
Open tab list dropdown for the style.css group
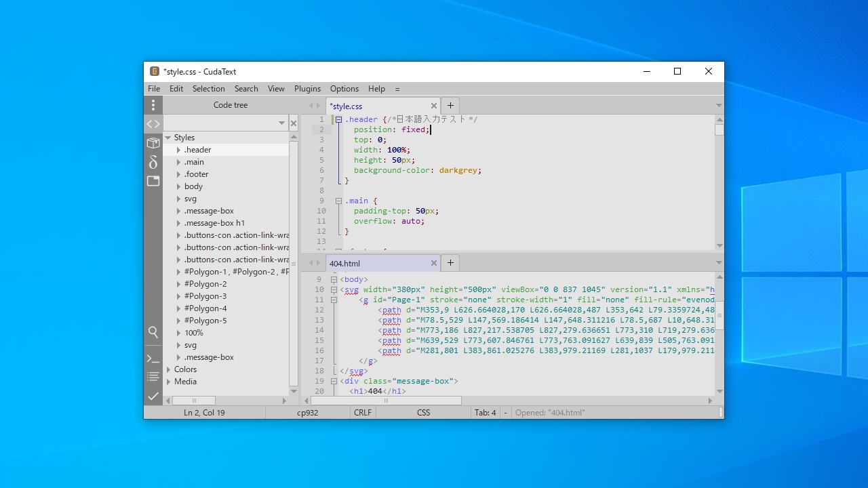719,106
